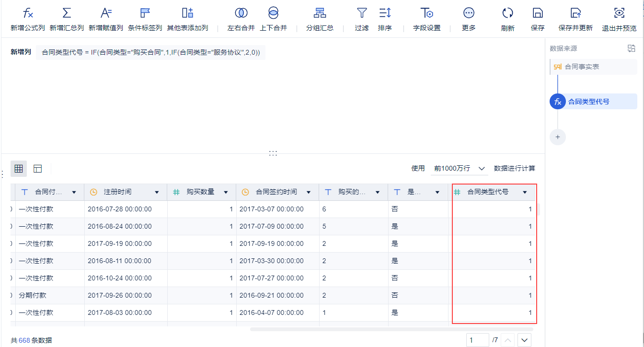644x347 pixels.
Task: Select cell 2016-04-07 00:00:00
Action: (278, 313)
